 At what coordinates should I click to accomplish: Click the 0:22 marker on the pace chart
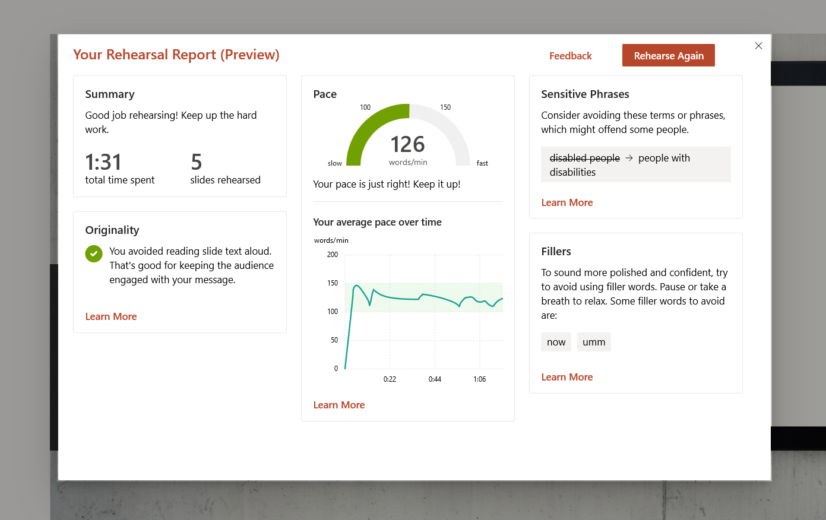pyautogui.click(x=390, y=379)
